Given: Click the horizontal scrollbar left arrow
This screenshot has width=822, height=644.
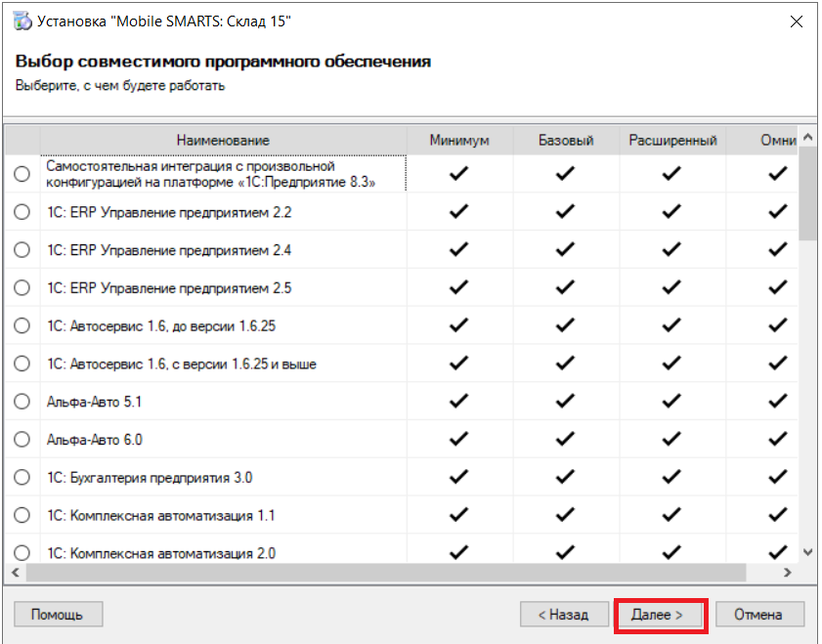Looking at the screenshot, I should tap(16, 573).
